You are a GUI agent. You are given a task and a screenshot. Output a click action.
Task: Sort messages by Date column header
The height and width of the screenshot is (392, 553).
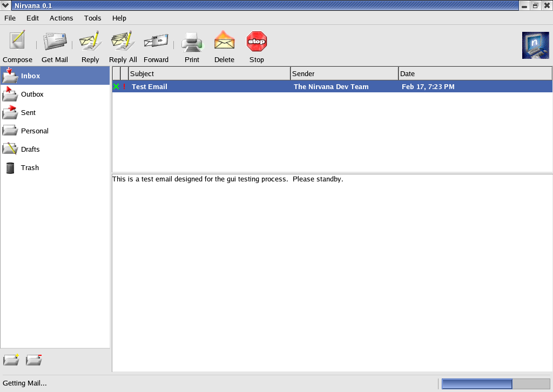coord(475,73)
